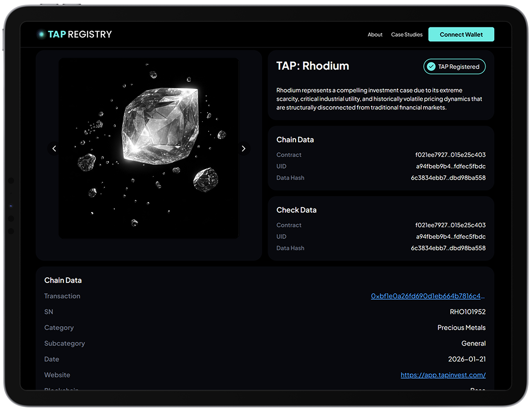Click the TAP: Rhodium title heading
This screenshot has height=412, width=532.
click(x=312, y=66)
